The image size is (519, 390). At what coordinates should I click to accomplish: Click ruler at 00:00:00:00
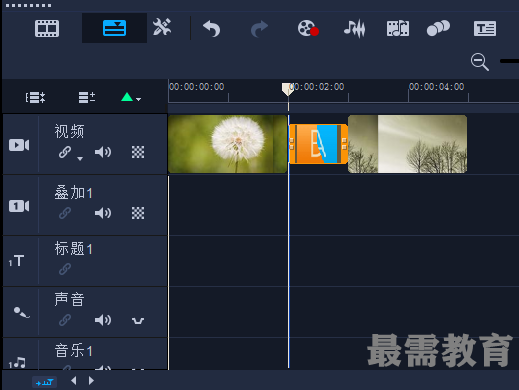197,87
